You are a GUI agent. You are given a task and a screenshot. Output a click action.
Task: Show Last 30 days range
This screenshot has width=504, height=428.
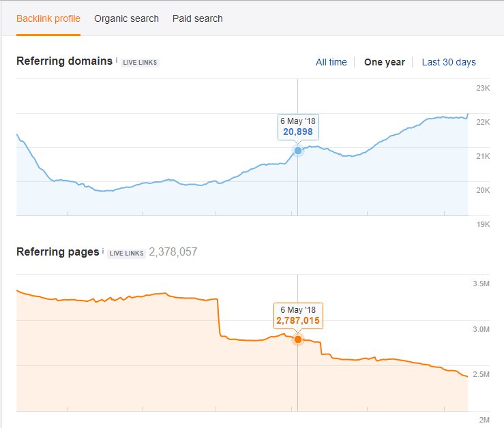pos(449,62)
